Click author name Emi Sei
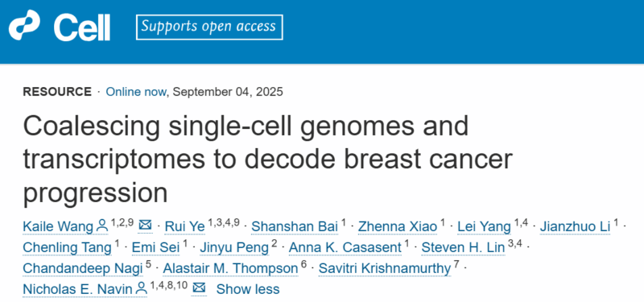Image resolution: width=644 pixels, height=302 pixels. [155, 248]
